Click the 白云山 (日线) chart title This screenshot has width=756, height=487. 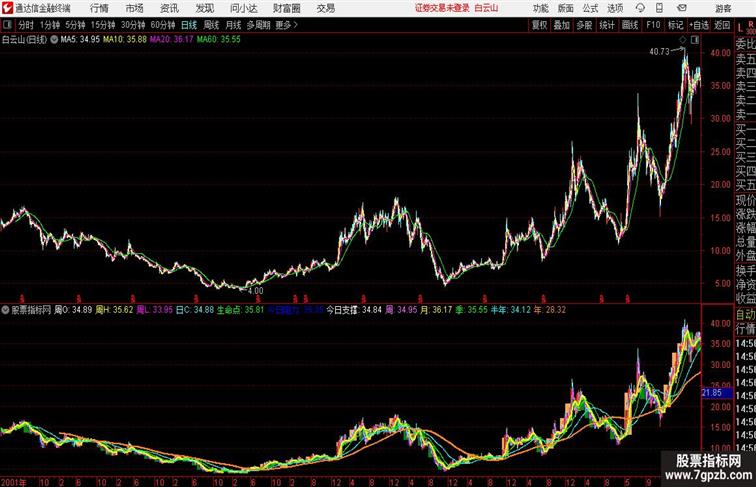[x=24, y=40]
